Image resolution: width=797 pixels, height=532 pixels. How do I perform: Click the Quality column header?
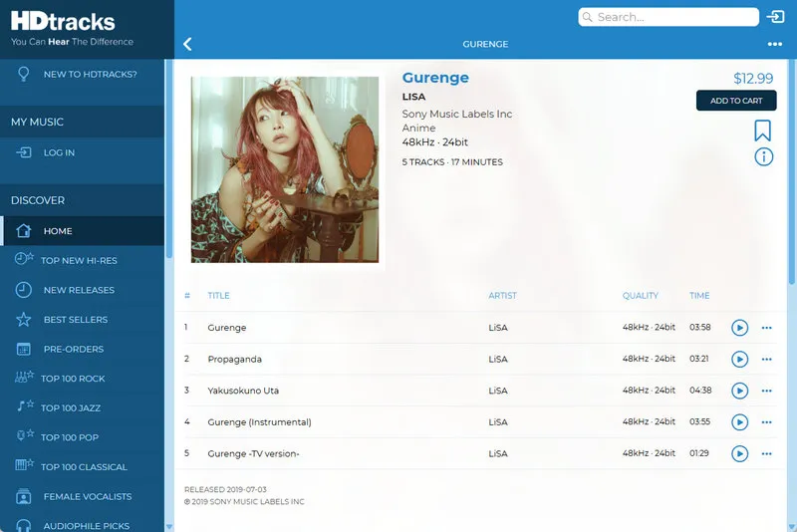[641, 295]
